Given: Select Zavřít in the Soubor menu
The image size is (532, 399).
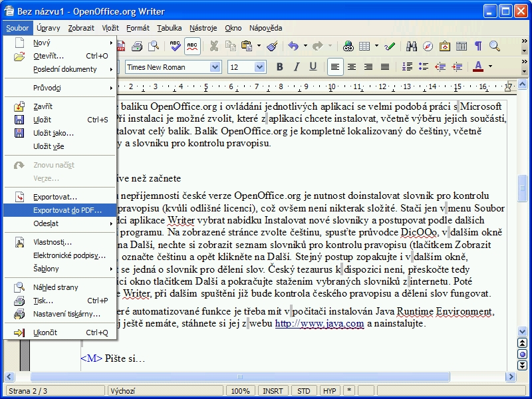Looking at the screenshot, I should [60, 106].
